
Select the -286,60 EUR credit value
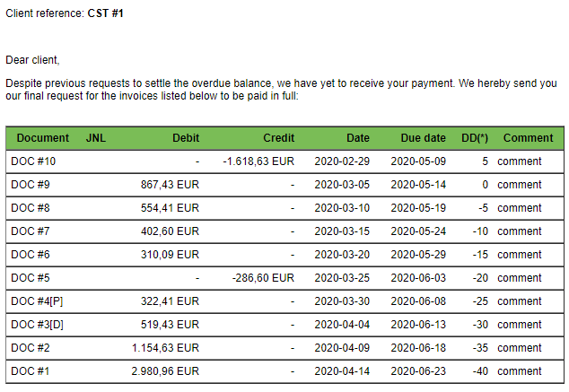pos(263,278)
